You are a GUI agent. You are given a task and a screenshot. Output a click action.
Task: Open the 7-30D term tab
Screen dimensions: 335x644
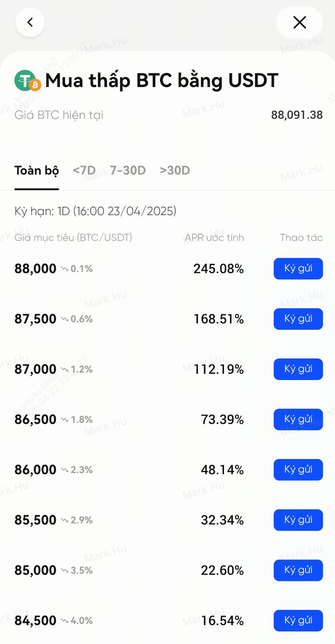click(x=128, y=171)
